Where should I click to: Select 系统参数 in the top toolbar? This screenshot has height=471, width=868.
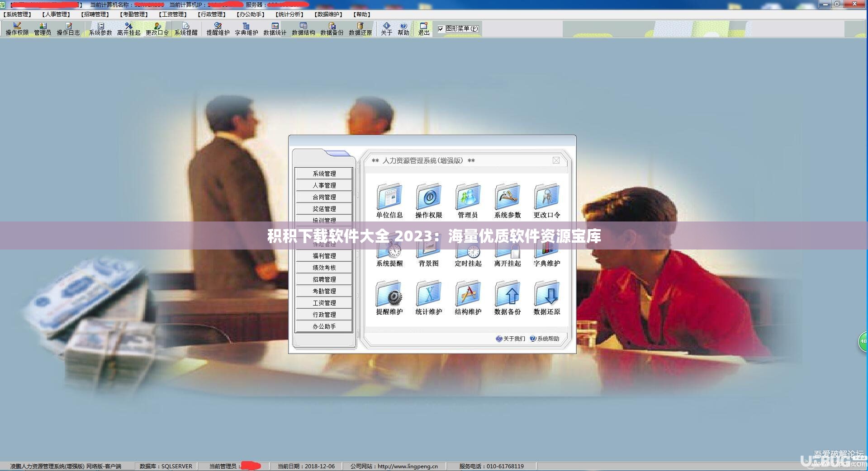pos(100,29)
